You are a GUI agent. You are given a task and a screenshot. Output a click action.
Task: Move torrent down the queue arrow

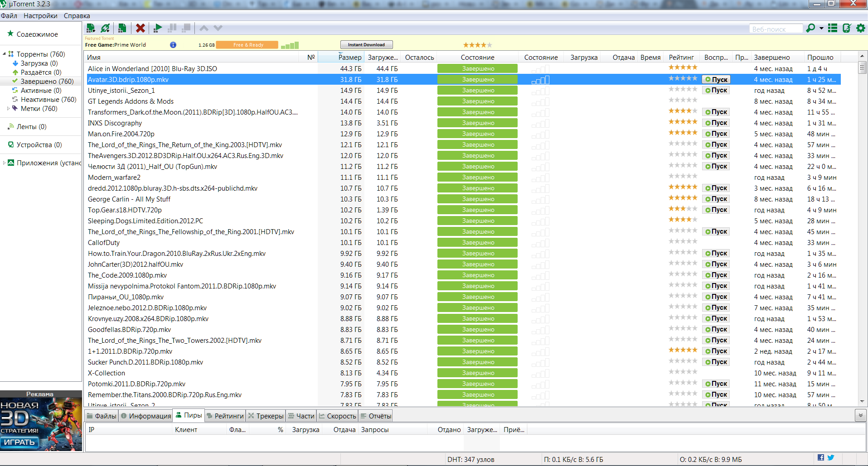(218, 28)
